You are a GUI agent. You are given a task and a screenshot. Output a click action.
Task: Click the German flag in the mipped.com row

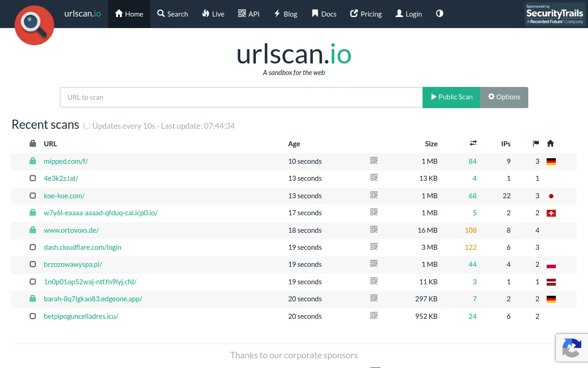(551, 161)
